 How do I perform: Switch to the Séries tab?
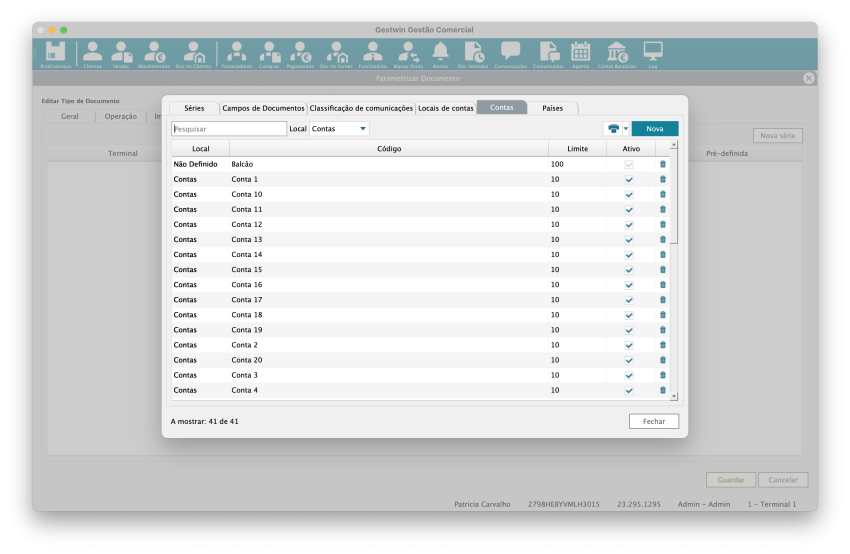click(x=194, y=108)
